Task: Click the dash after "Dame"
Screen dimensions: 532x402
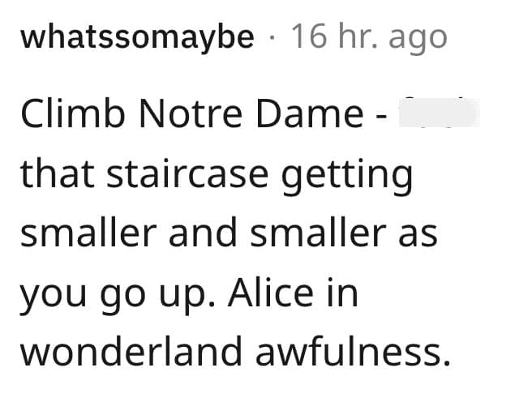Action: coord(380,118)
